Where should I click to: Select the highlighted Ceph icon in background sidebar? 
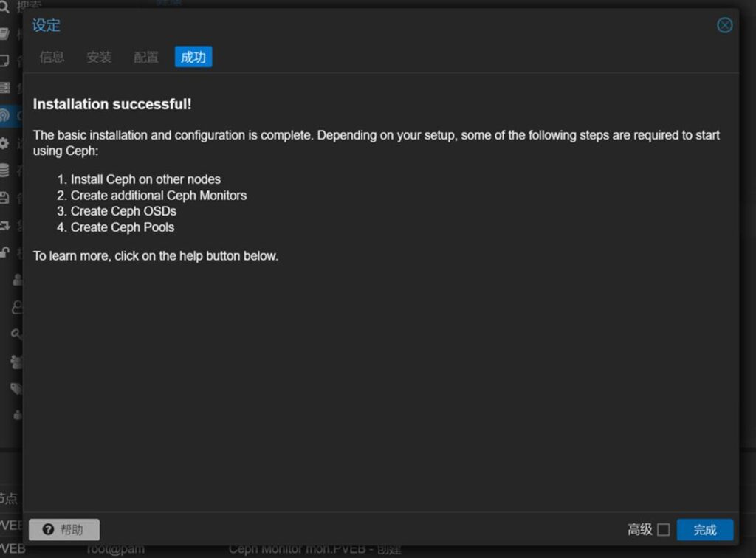coord(4,116)
